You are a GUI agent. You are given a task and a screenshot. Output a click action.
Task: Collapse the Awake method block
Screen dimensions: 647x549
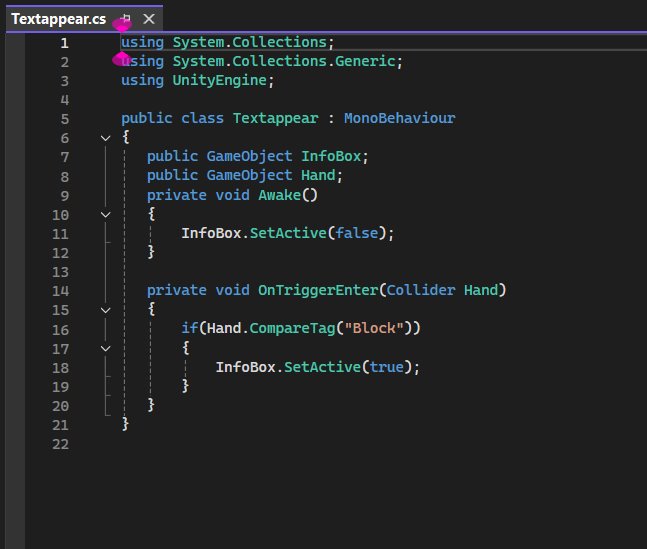tap(107, 214)
